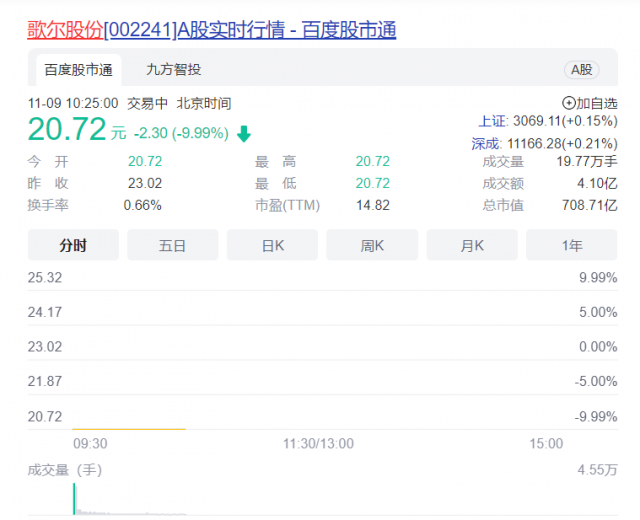Viewport: 640px width, 520px height.
Task: Click the yellow intraday price line
Action: pyautogui.click(x=129, y=429)
